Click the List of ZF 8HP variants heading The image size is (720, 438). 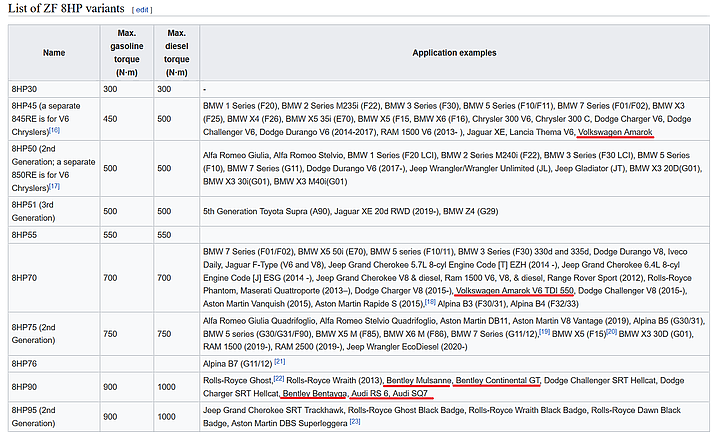66,8
